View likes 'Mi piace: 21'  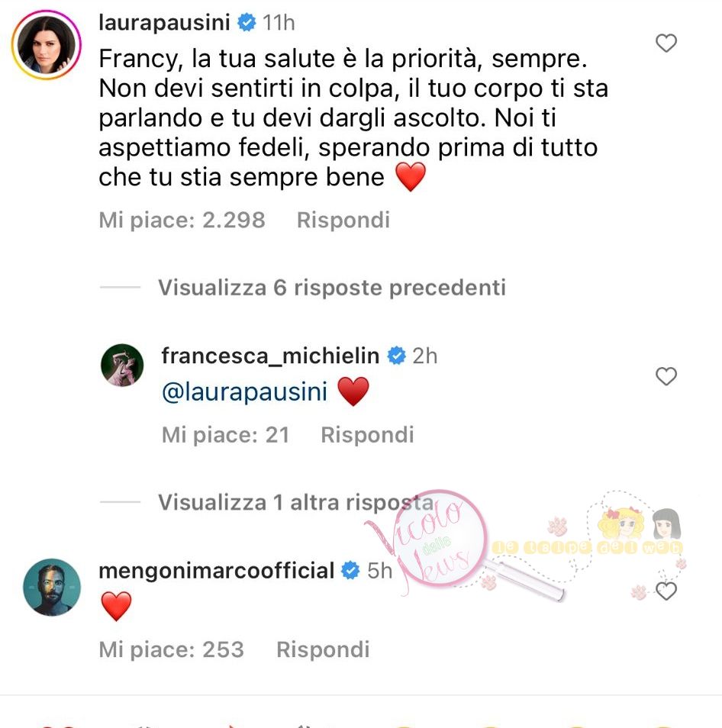pyautogui.click(x=226, y=435)
